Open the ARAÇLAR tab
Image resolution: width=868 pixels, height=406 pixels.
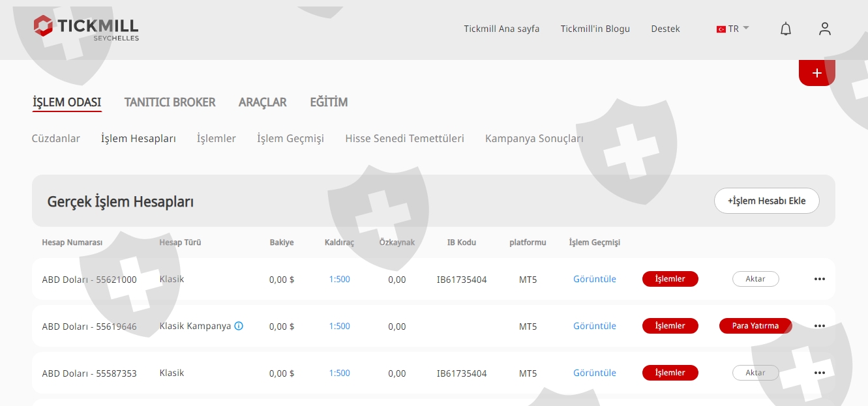point(262,102)
